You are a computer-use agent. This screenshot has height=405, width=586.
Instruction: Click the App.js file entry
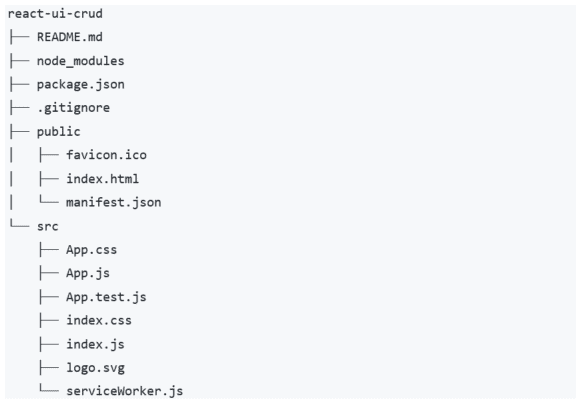click(88, 273)
